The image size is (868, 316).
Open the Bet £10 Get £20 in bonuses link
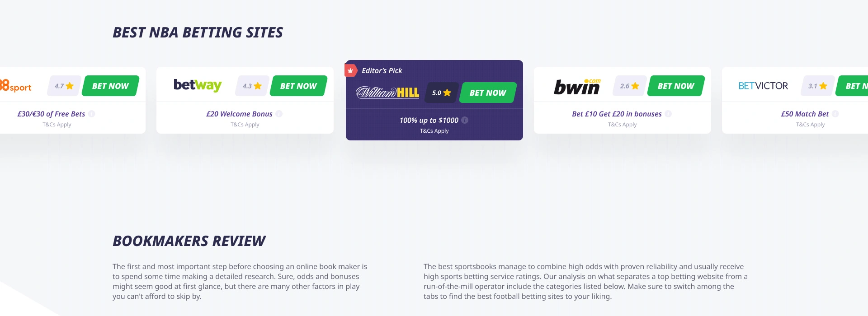[617, 114]
